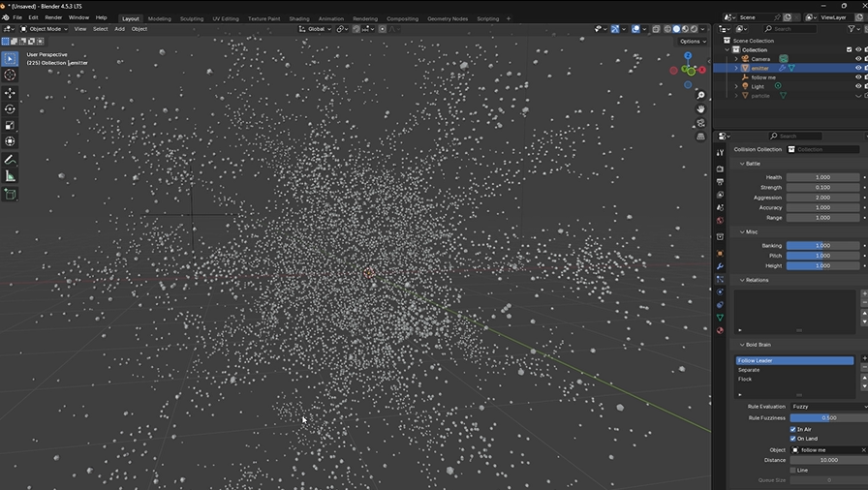Viewport: 868px width, 490px height.
Task: Expand the Light tree item
Action: tap(736, 86)
